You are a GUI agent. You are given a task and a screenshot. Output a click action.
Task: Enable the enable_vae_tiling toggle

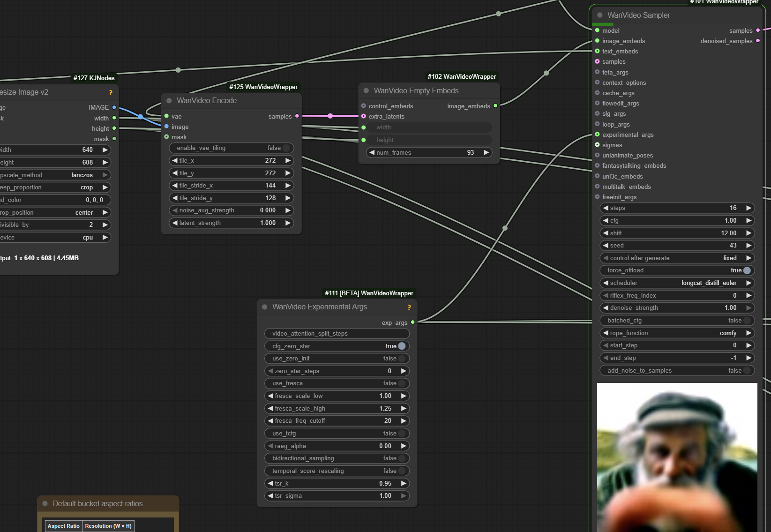[x=286, y=148]
